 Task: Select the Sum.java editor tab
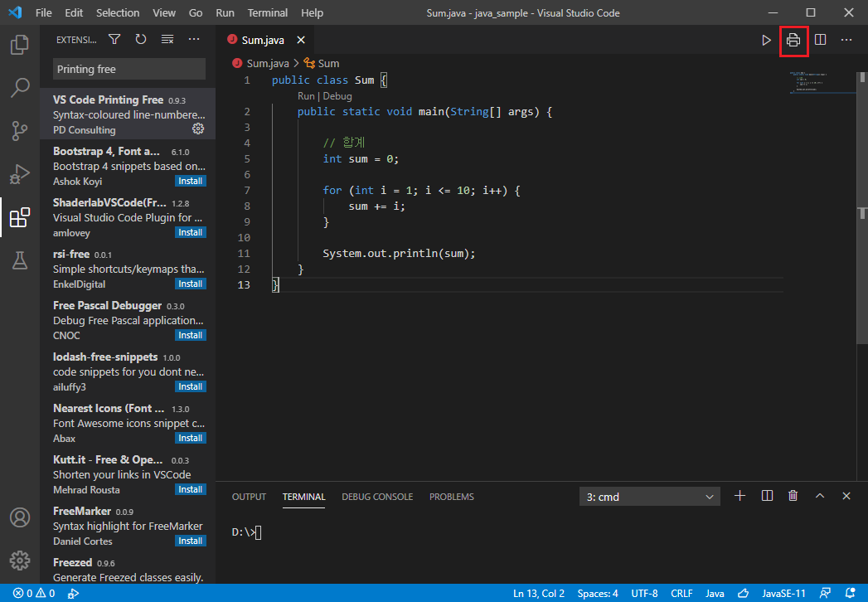266,40
